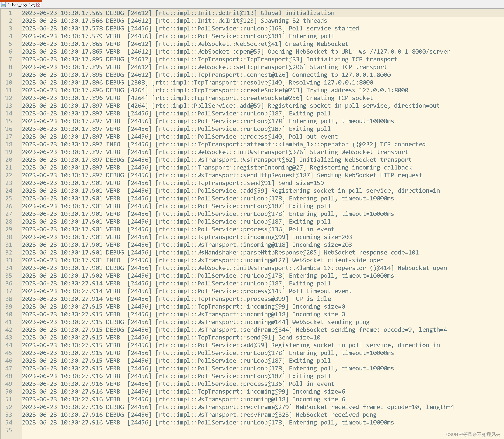This screenshot has height=439, width=504.
Task: Click 'Creating WebSocket' on line 5
Action: 316,44
